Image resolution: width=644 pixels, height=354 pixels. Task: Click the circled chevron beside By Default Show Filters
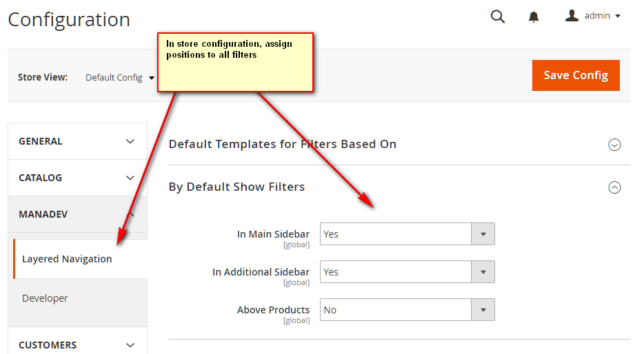(x=614, y=187)
